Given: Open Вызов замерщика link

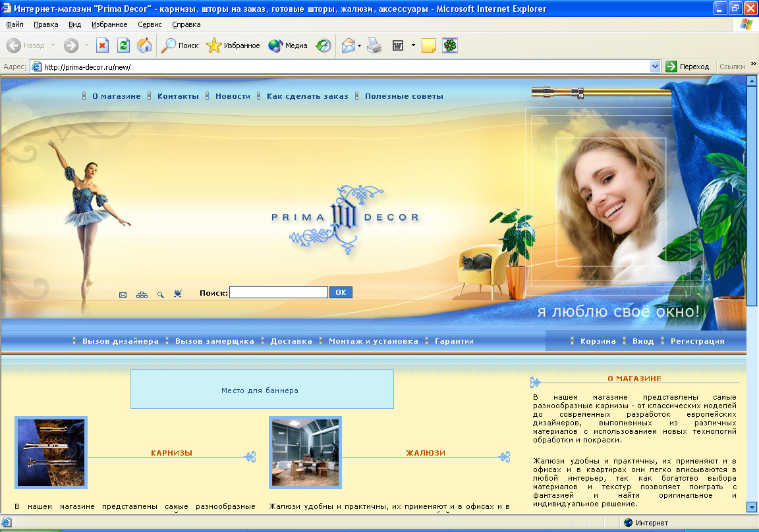Looking at the screenshot, I should 214,341.
